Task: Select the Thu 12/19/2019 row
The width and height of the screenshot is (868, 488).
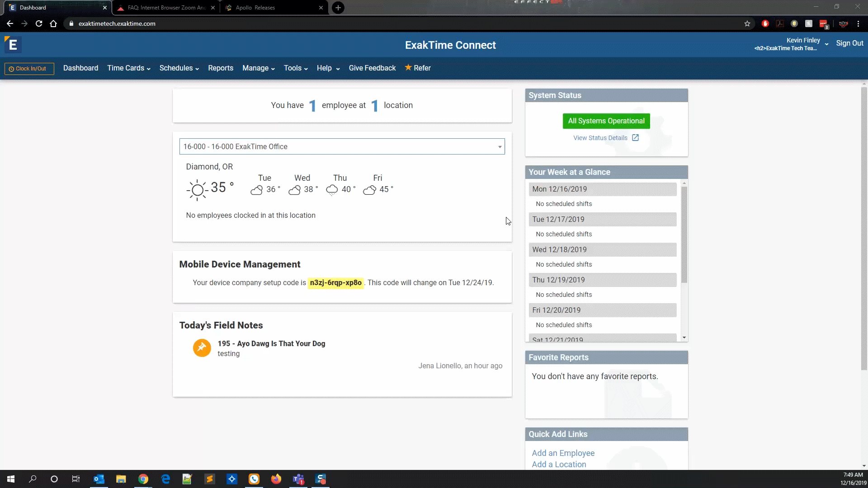Action: [x=603, y=280]
